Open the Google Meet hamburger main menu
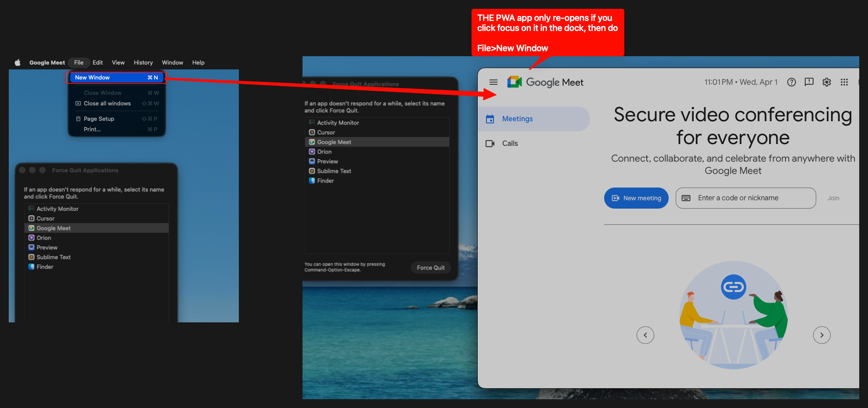Screen dimensions: 868x408 click(x=493, y=82)
